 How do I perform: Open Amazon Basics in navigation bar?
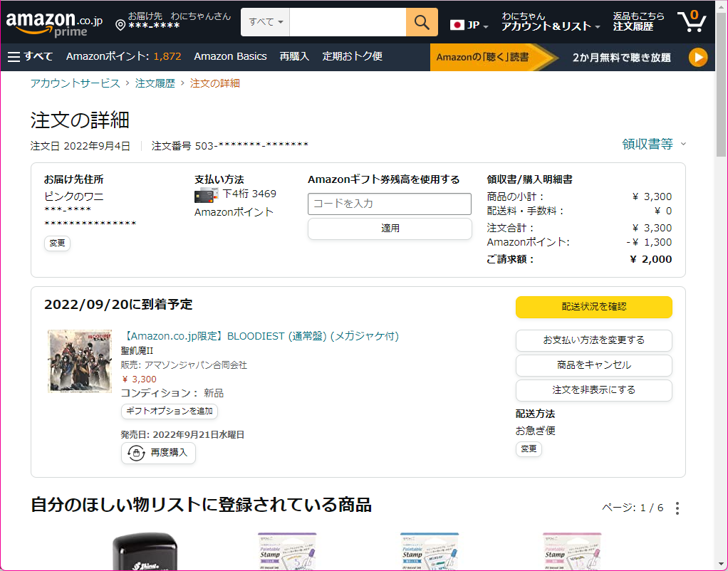click(x=230, y=57)
